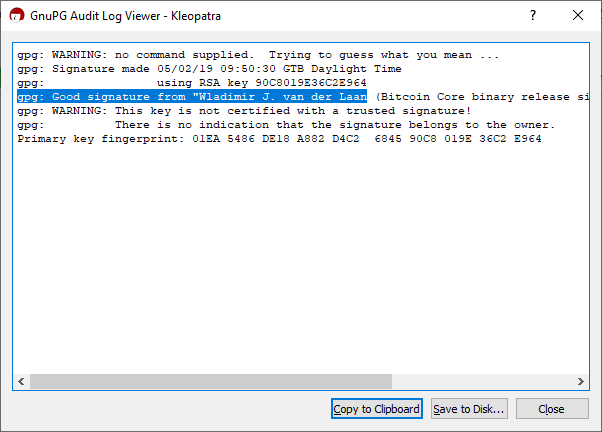Click the "Primary key fingerprint" line
The height and width of the screenshot is (432, 602).
point(280,139)
